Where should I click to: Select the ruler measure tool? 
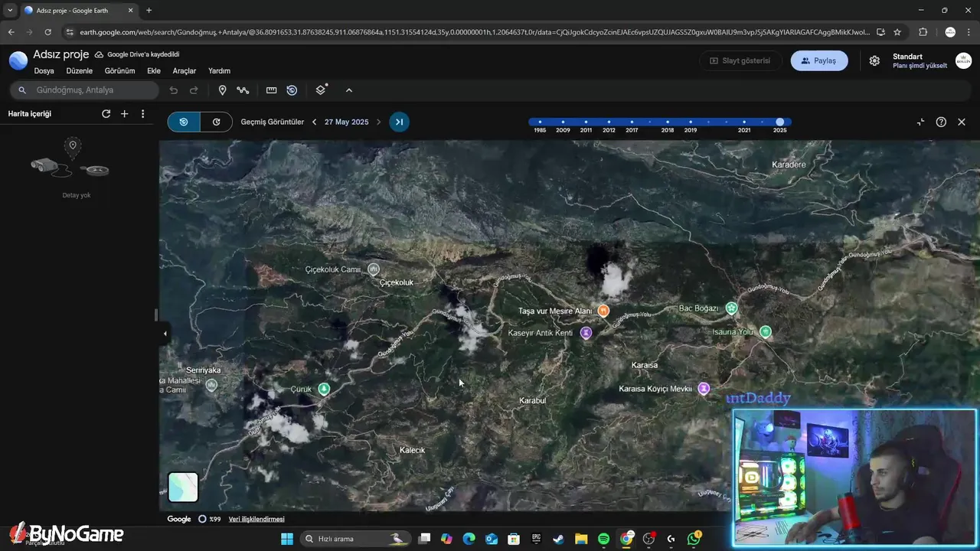(271, 90)
